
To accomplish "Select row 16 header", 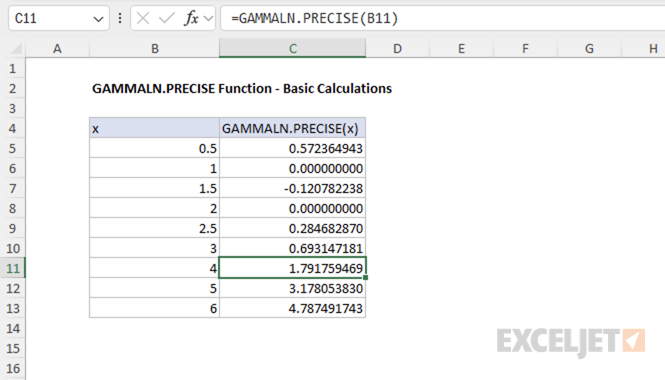I will (x=13, y=368).
